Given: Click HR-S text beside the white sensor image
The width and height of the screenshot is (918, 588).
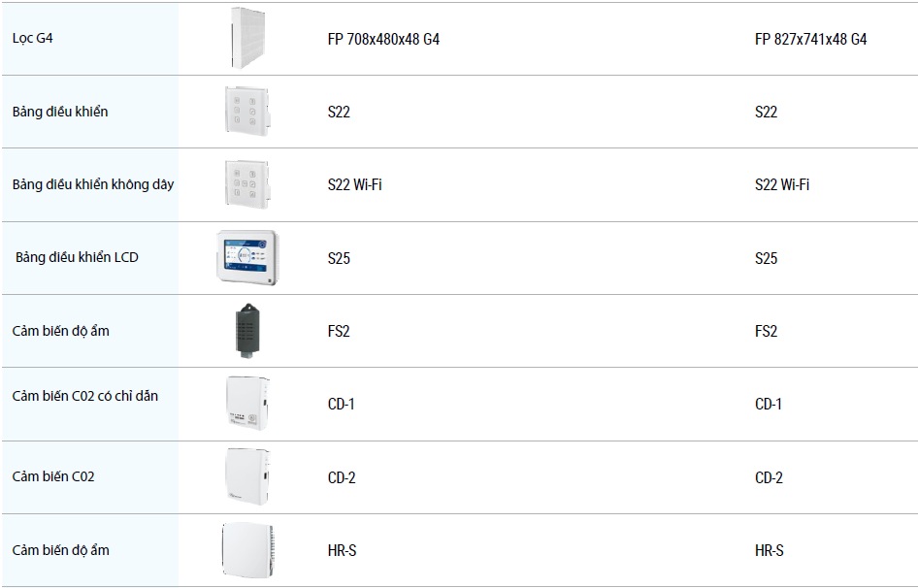Looking at the screenshot, I should (342, 550).
